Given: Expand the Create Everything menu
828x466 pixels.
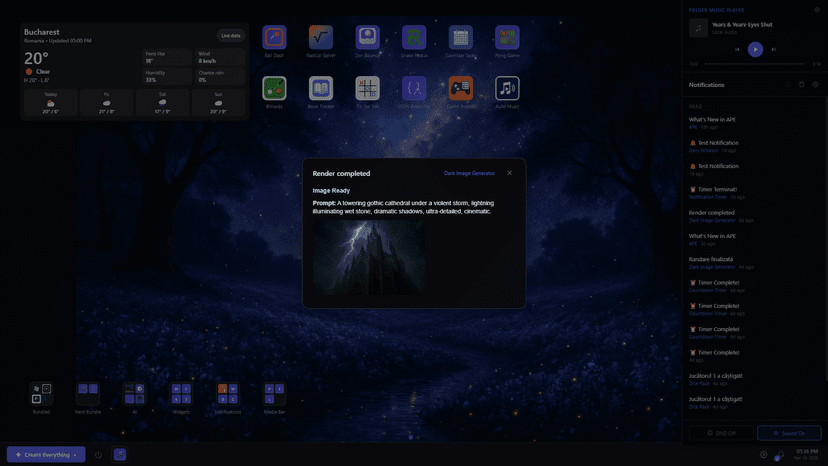Looking at the screenshot, I should [46, 455].
